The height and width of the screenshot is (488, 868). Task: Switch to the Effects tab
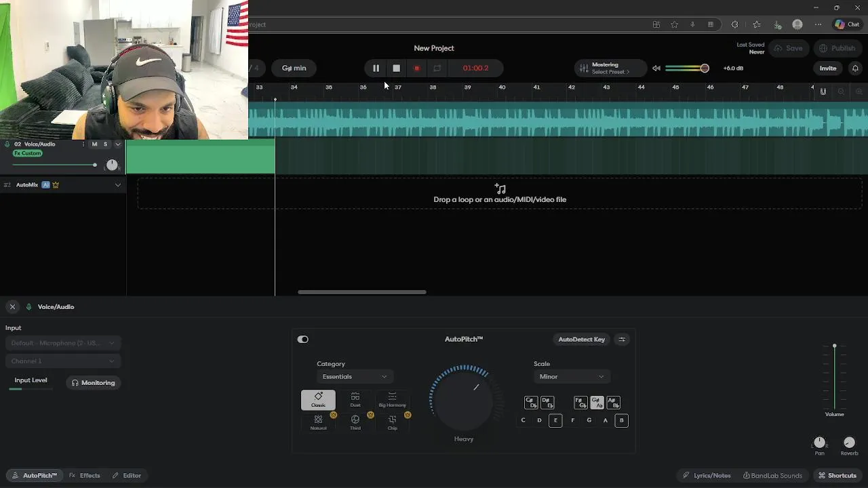pos(85,476)
